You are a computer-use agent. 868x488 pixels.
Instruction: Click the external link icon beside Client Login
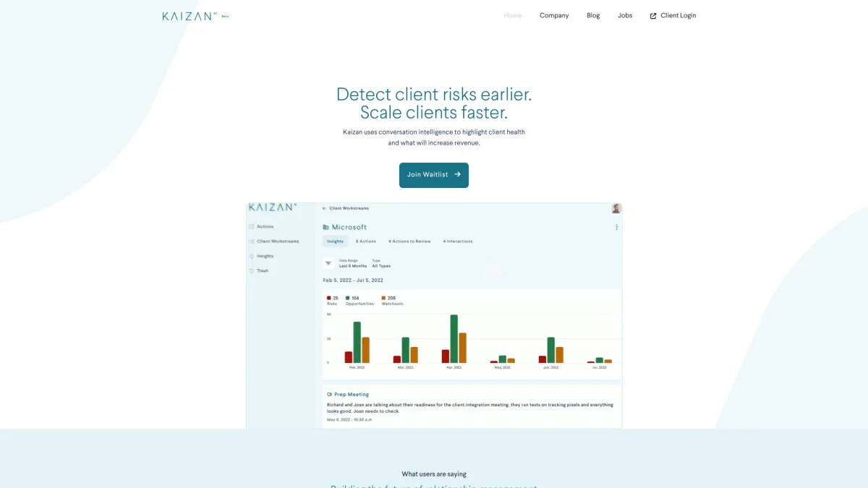653,16
